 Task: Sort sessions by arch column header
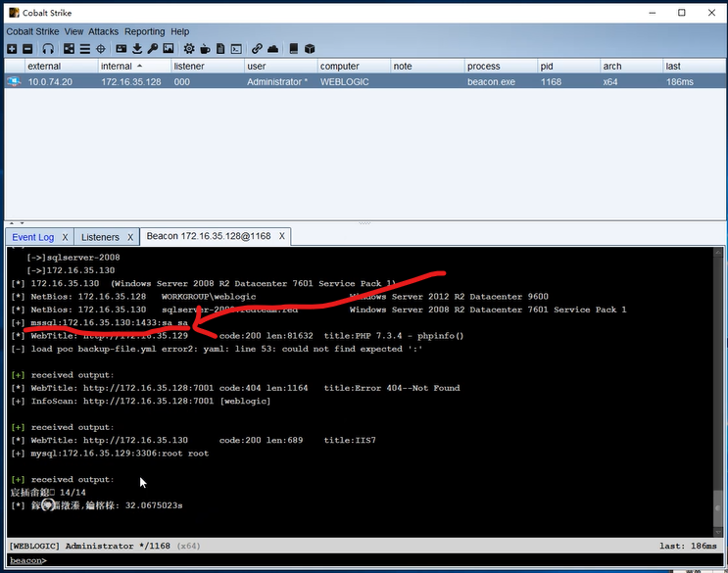click(631, 66)
